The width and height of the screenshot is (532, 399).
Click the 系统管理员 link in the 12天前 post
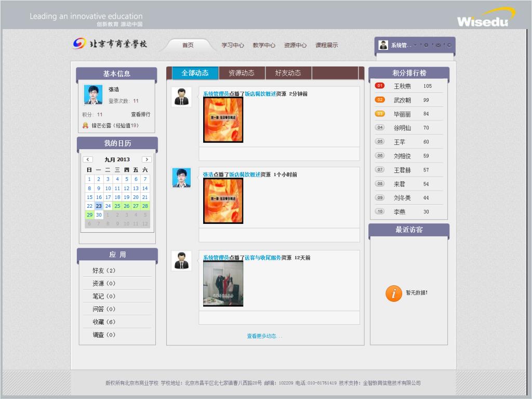click(x=216, y=258)
